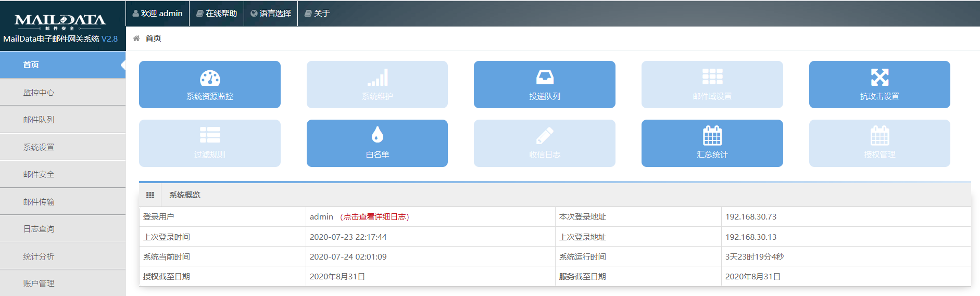
Task: Expand 邮件队列 in the sidebar
Action: (62, 120)
